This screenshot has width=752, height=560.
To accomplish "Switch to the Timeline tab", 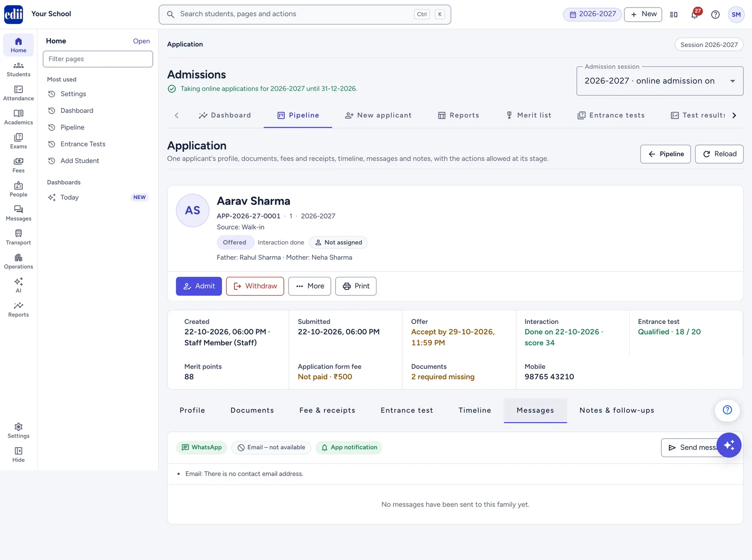I will (475, 410).
